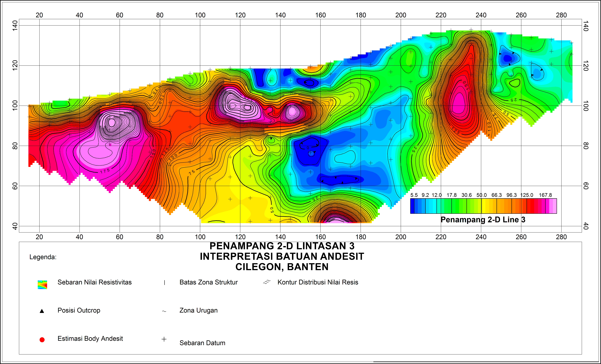Click the top axis label 200
The image size is (601, 364).
[401, 15]
